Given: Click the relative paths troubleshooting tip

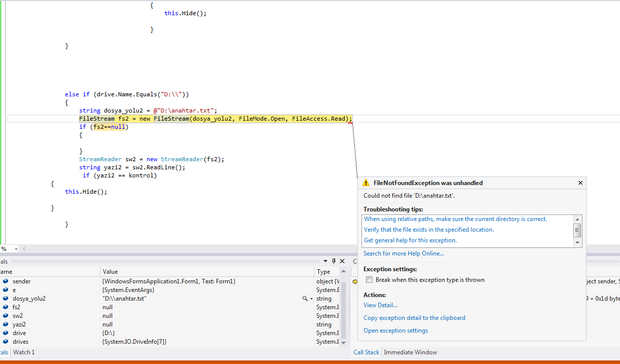Looking at the screenshot, I should 455,219.
